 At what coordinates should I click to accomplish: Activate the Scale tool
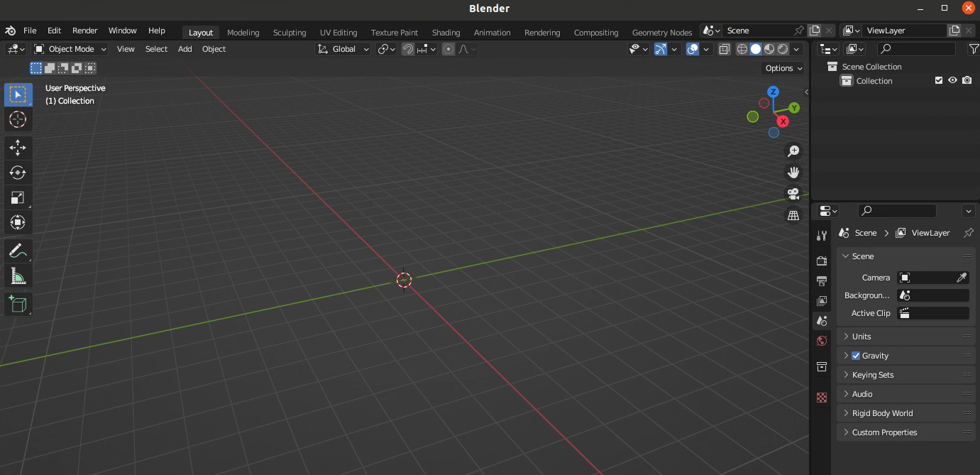[18, 197]
